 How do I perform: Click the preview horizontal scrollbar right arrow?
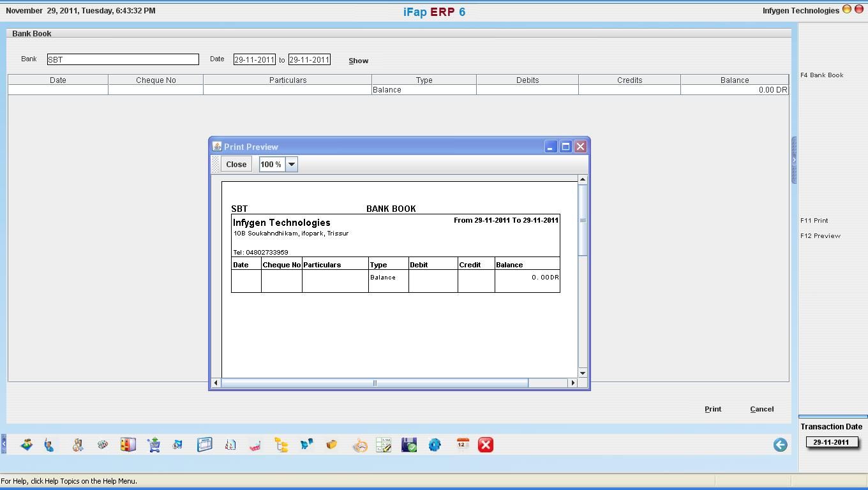click(572, 383)
